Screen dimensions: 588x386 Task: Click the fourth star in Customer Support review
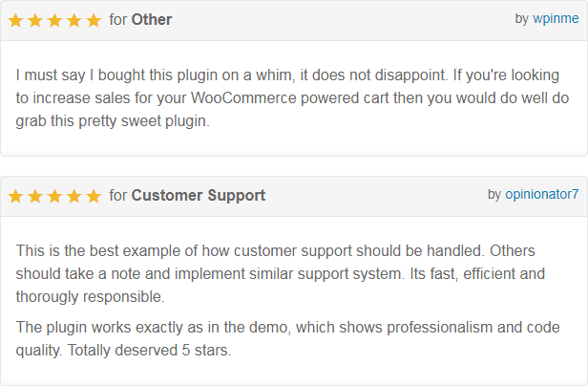click(74, 196)
